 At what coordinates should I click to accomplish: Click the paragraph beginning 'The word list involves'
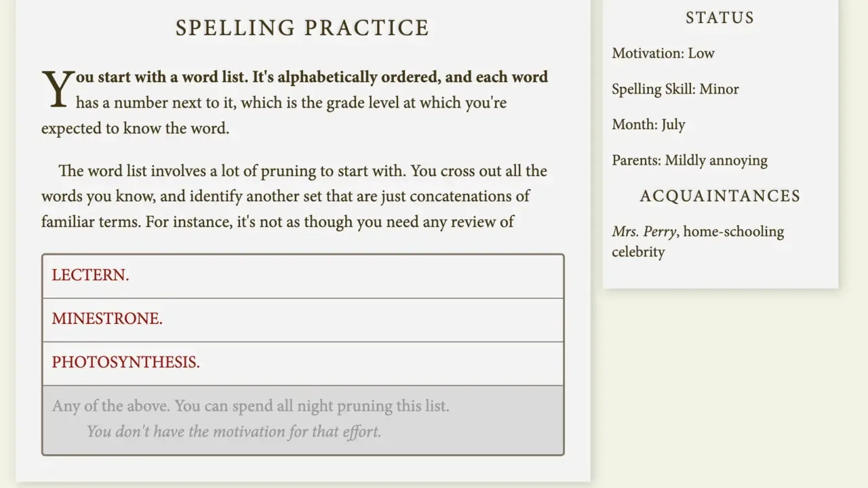(294, 197)
